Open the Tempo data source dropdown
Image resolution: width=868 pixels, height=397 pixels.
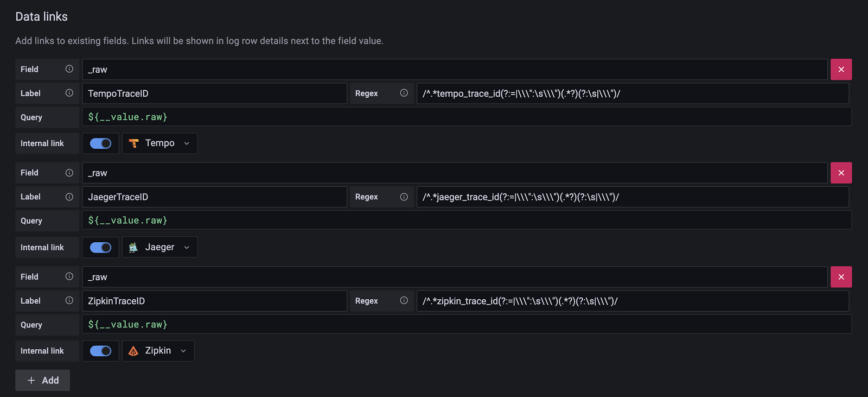(159, 143)
